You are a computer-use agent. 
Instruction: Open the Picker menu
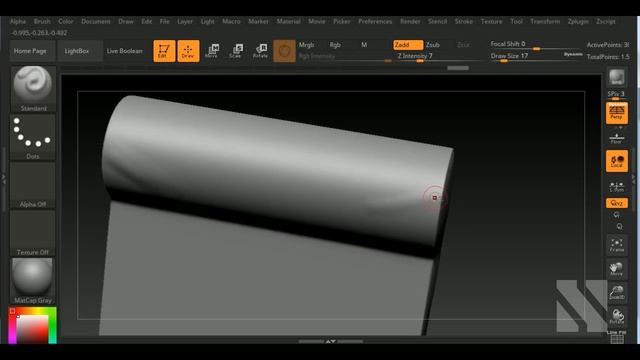(x=342, y=21)
